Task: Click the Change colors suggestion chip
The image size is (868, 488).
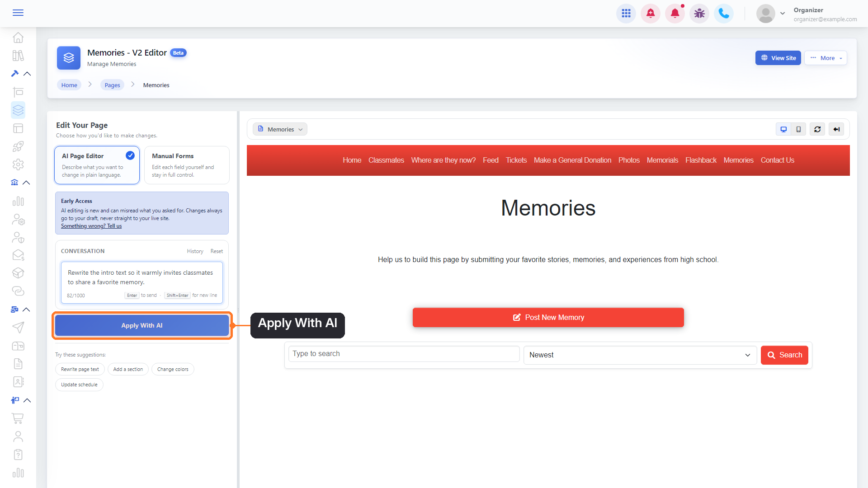Action: click(173, 369)
